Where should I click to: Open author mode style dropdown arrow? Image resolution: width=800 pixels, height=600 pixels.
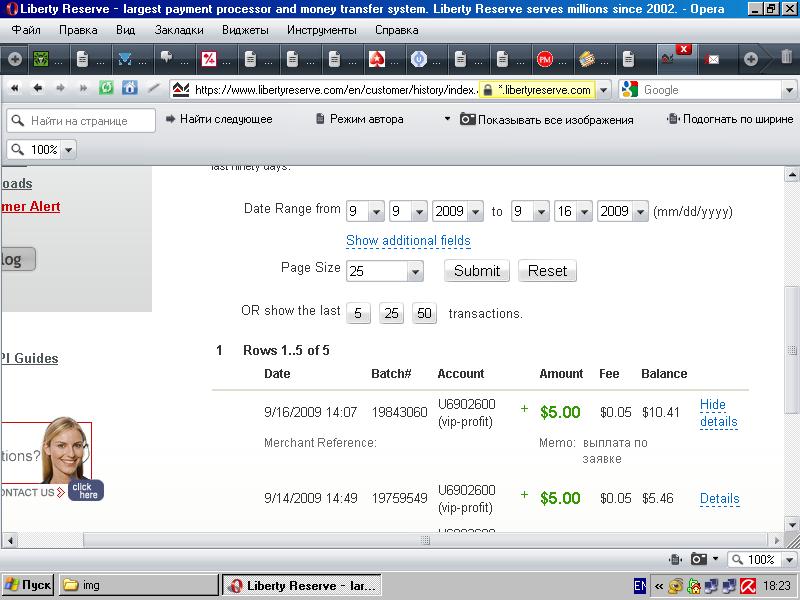point(447,119)
